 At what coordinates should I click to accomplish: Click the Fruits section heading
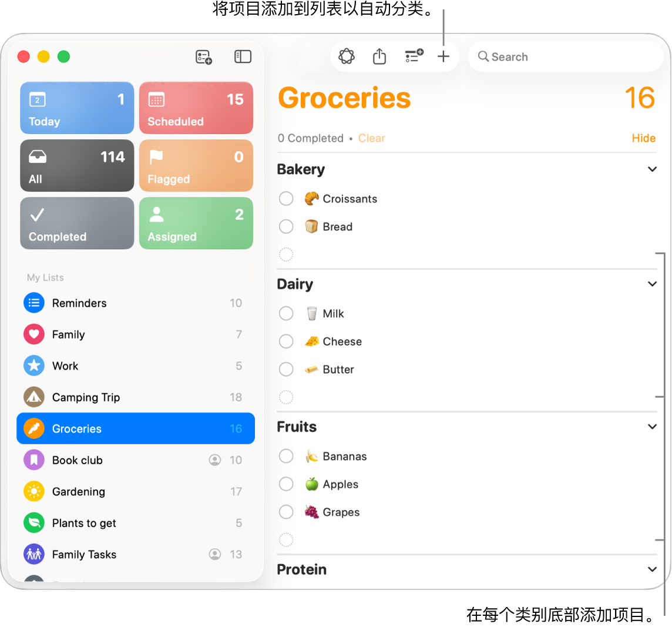click(x=297, y=427)
